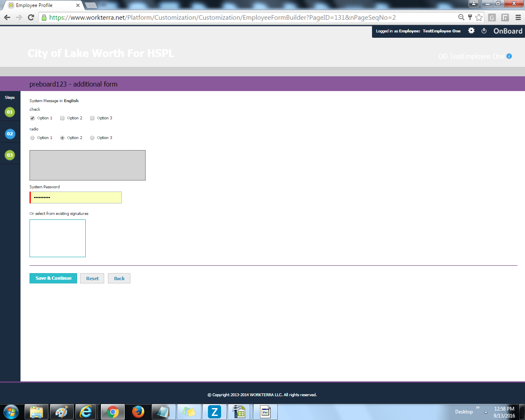Select the Option 1 radio button
Image resolution: width=525 pixels, height=420 pixels.
(x=32, y=138)
